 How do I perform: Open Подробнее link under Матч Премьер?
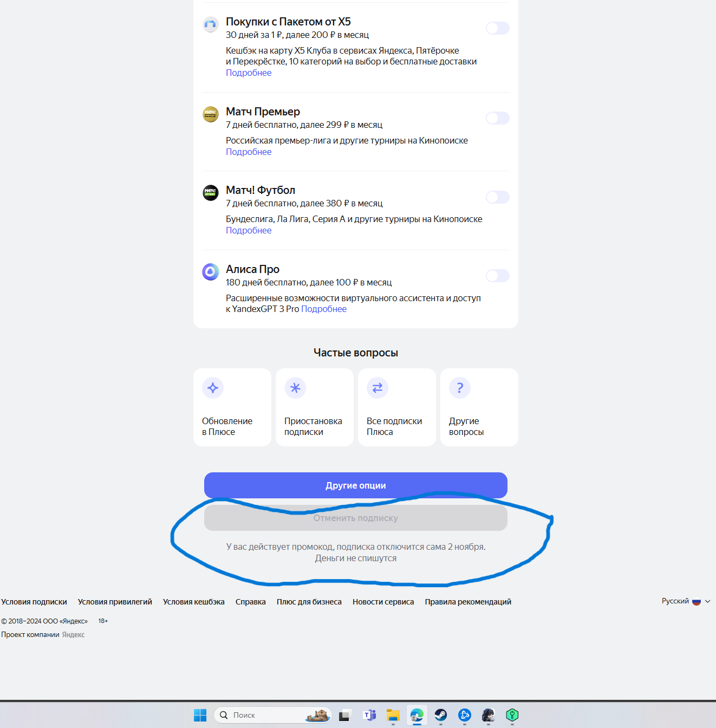click(249, 152)
